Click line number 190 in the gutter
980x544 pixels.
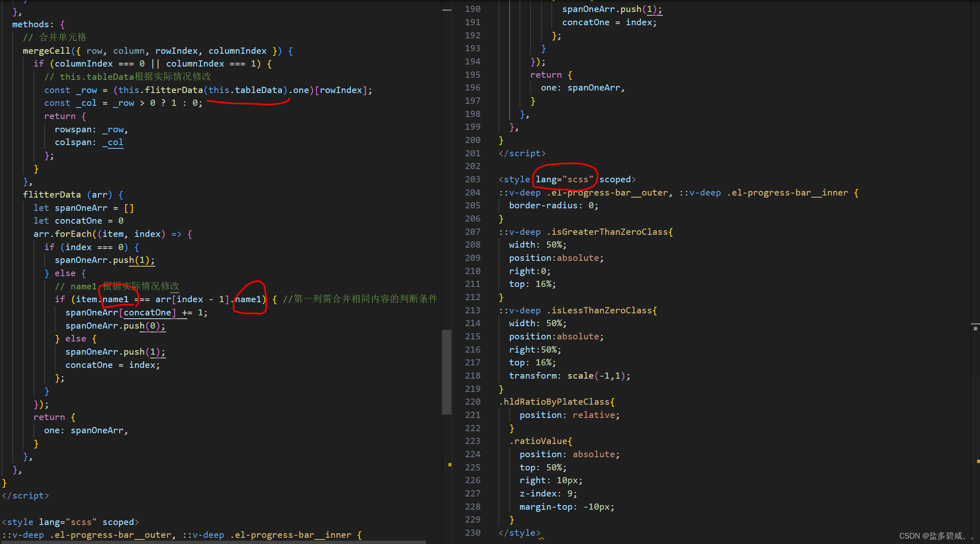click(x=472, y=9)
